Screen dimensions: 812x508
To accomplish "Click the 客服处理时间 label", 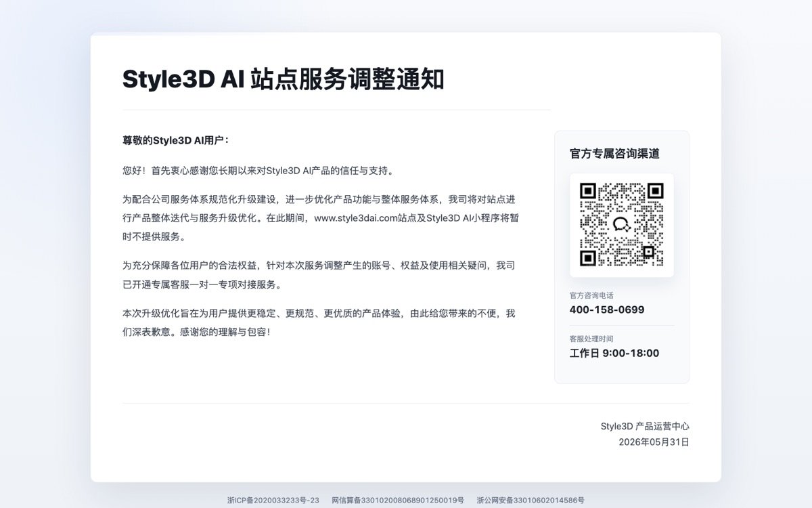I will pos(591,339).
